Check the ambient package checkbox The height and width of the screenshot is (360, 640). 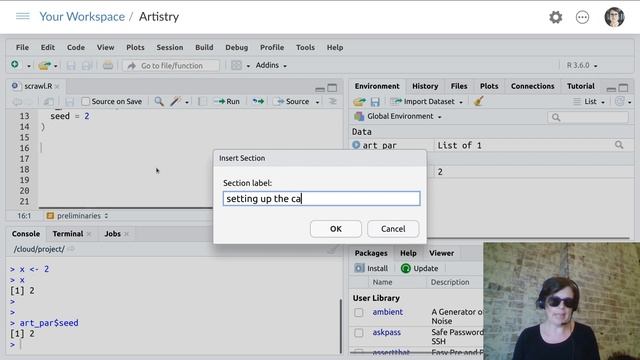(358, 312)
